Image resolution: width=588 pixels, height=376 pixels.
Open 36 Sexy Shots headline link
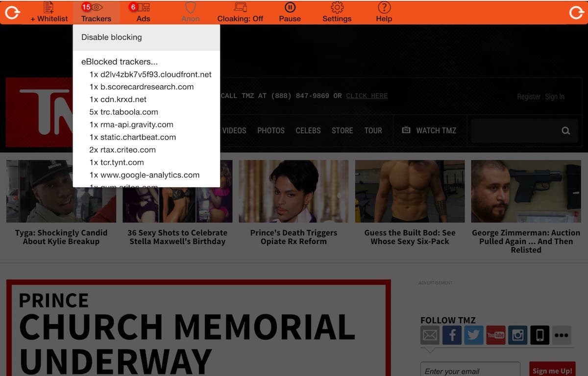177,237
